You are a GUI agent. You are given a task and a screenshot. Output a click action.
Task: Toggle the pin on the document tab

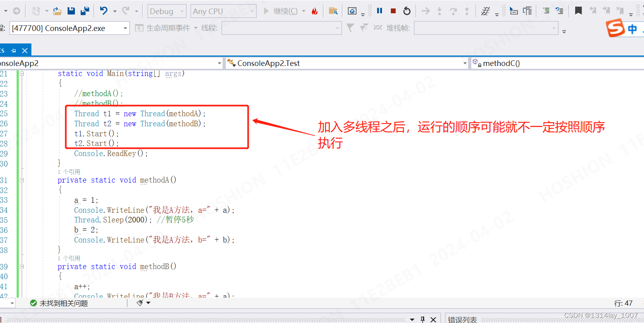click(x=14, y=51)
